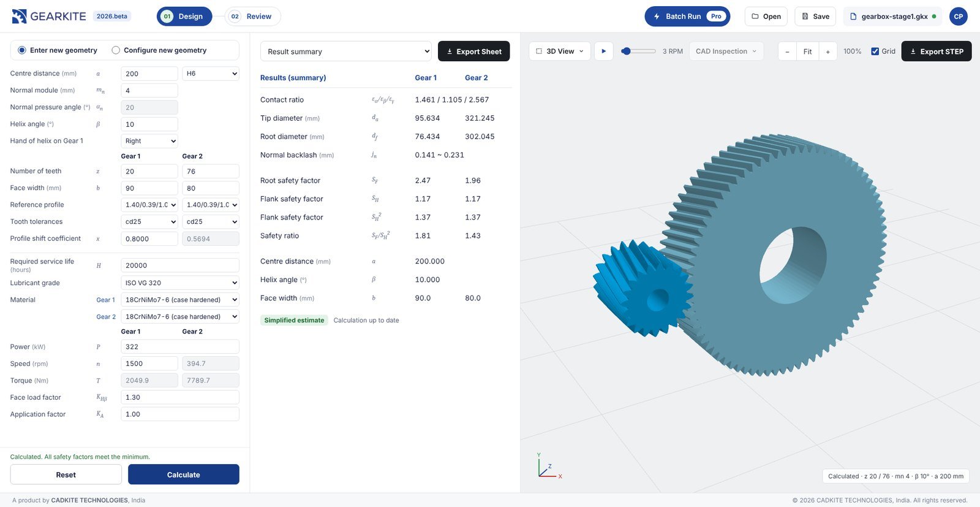
Task: Open the gearbox-stage1.gkx file chip
Action: 893,17
